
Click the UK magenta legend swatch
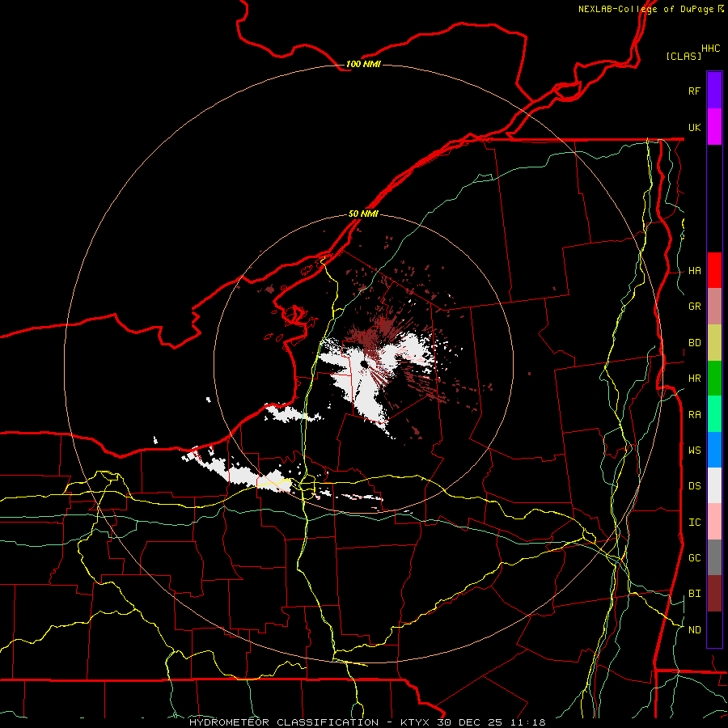pyautogui.click(x=714, y=127)
